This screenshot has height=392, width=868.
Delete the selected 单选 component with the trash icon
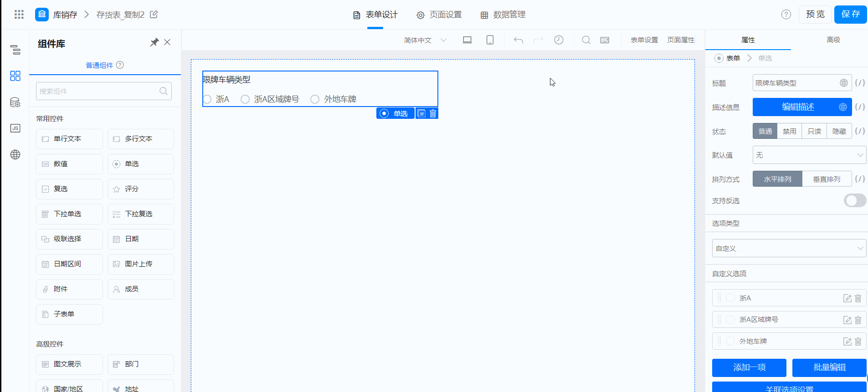pos(433,113)
